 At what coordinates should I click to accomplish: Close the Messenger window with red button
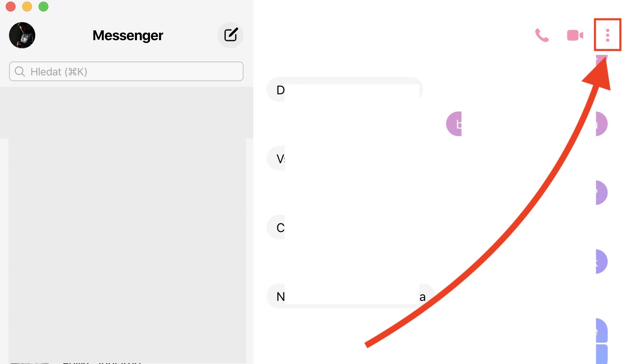pyautogui.click(x=11, y=7)
